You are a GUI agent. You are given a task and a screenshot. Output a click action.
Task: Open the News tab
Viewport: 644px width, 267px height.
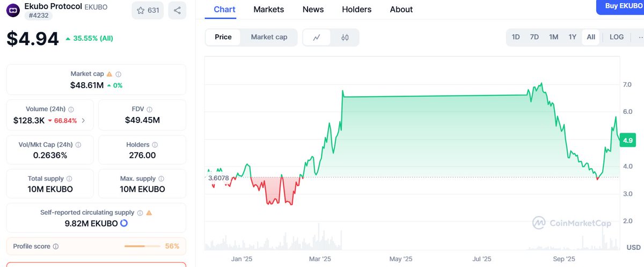click(x=313, y=9)
